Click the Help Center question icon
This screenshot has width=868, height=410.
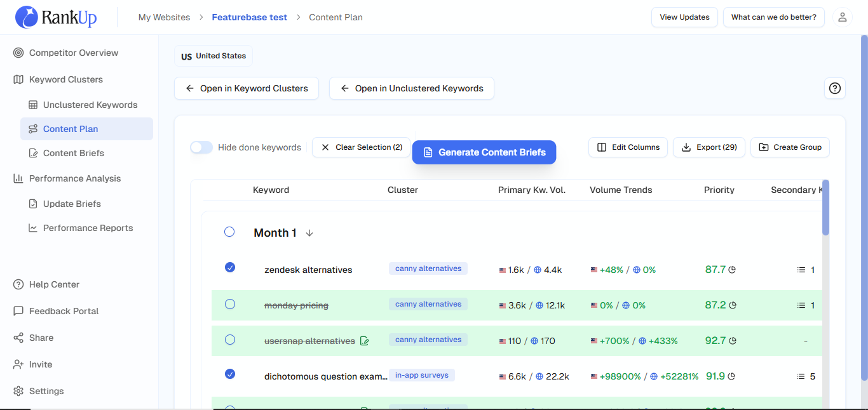(x=18, y=284)
